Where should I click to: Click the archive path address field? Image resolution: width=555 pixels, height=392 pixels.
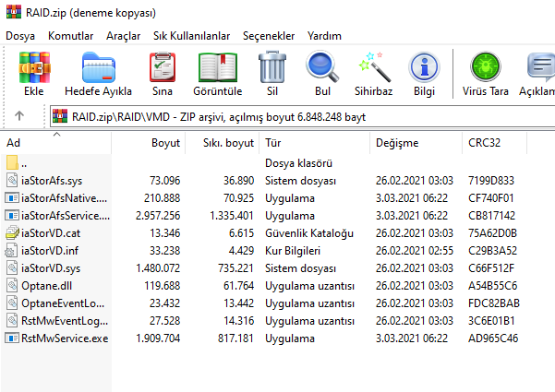(x=303, y=116)
